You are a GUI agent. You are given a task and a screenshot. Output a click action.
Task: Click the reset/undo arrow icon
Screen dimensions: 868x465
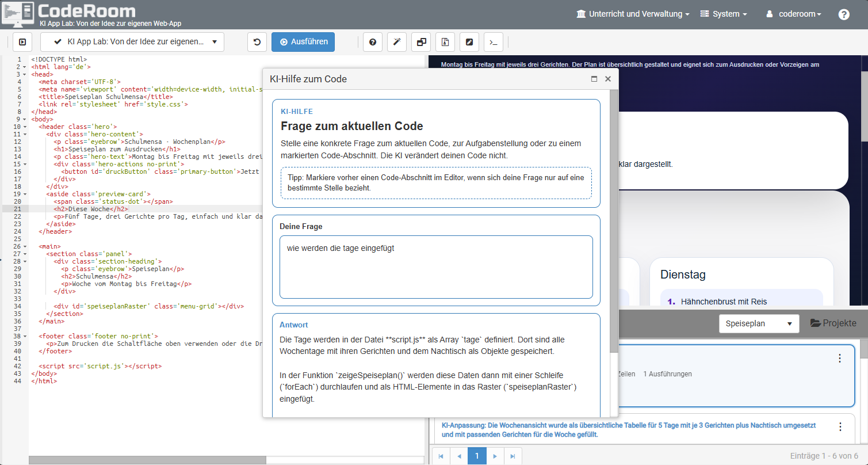pos(257,42)
